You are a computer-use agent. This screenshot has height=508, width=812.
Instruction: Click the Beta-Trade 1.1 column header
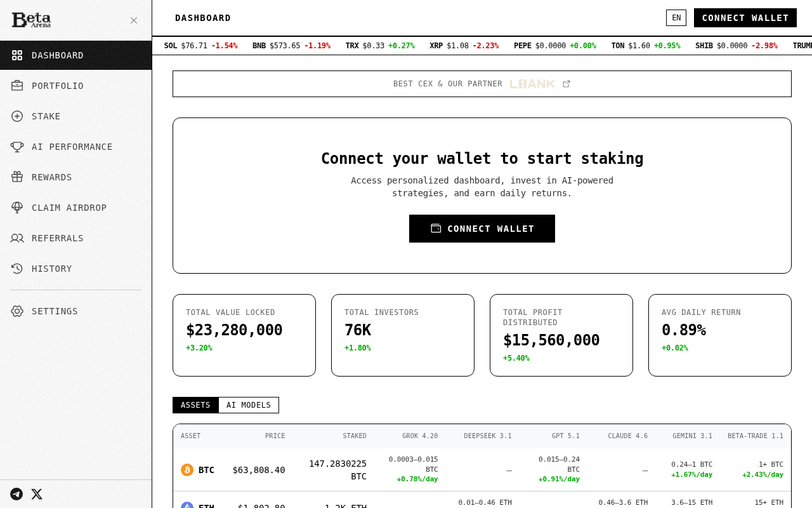[756, 436]
